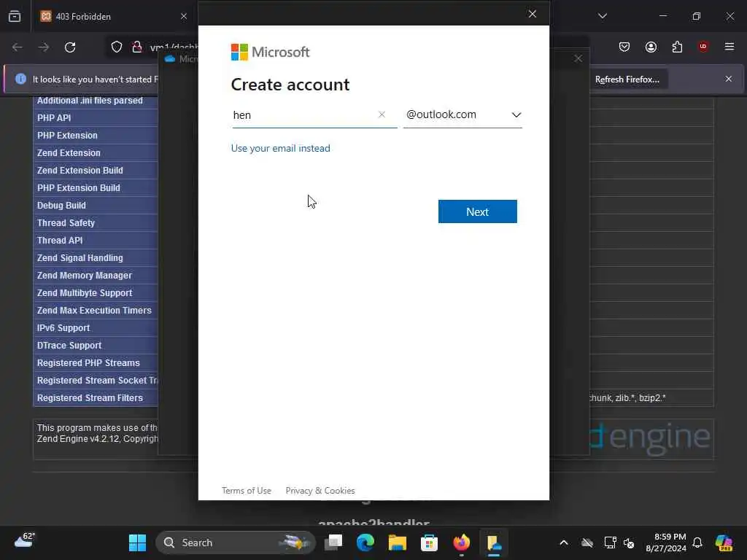Click the 'PHP API' table row
747x560 pixels.
point(96,117)
